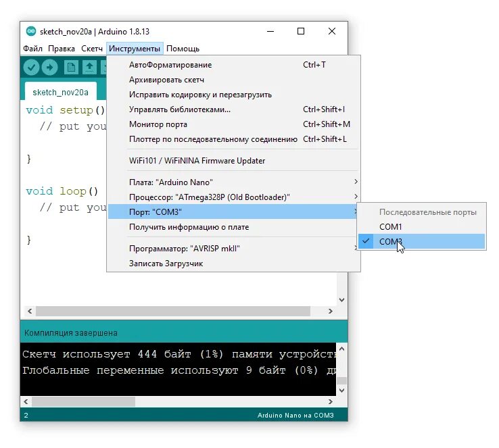This screenshot has height=448, width=499.
Task: Click the Verify checkmark toolbar button
Action: [31, 68]
